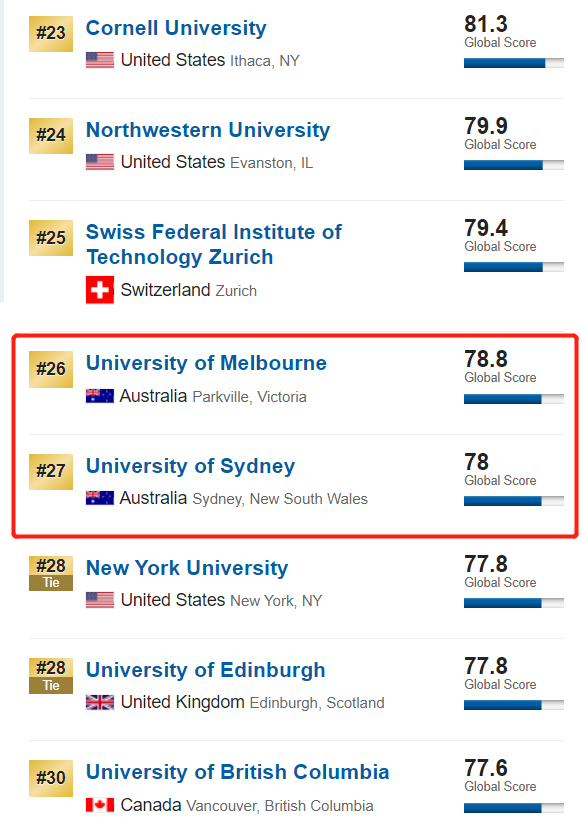585x822 pixels.
Task: Click the Canada flag icon
Action: click(100, 805)
